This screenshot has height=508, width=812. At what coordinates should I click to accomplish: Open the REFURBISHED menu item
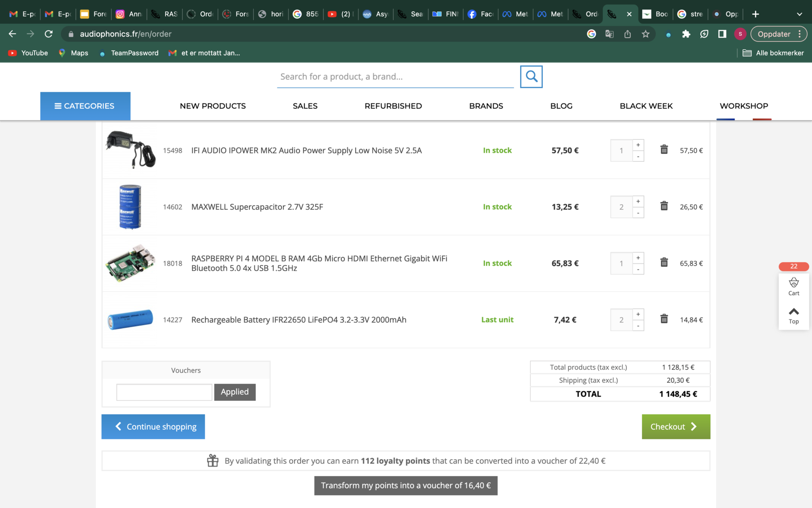393,106
